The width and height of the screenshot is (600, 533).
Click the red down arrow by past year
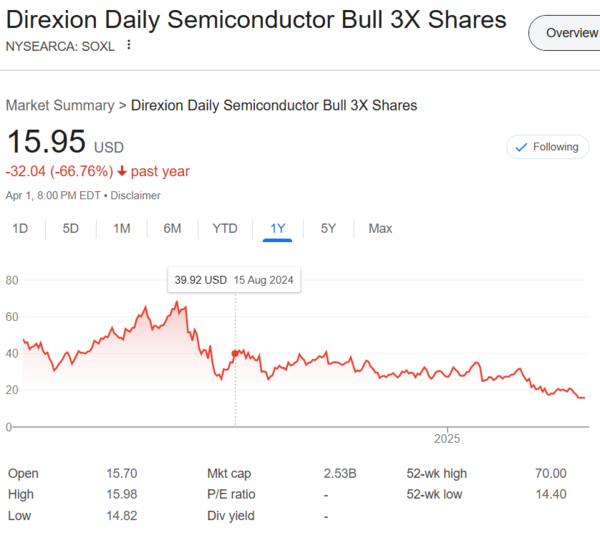122,172
